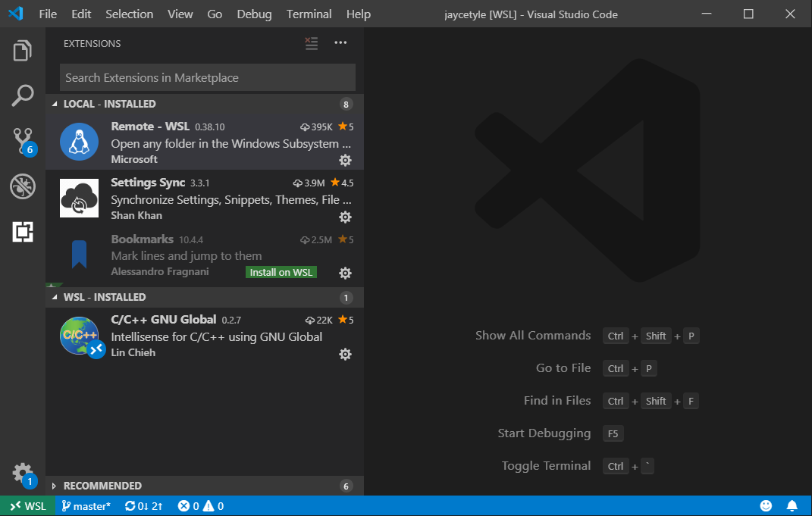Viewport: 812px width, 516px height.
Task: Click 'Intellisense for C/C++ using GNU Global' description
Action: tap(217, 337)
